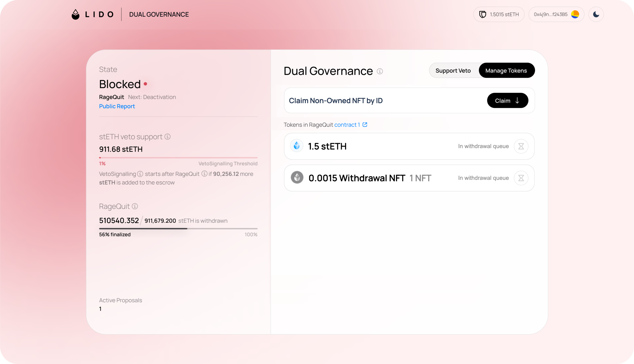The width and height of the screenshot is (634, 364).
Task: Click the down arrow on Claim button
Action: 517,101
